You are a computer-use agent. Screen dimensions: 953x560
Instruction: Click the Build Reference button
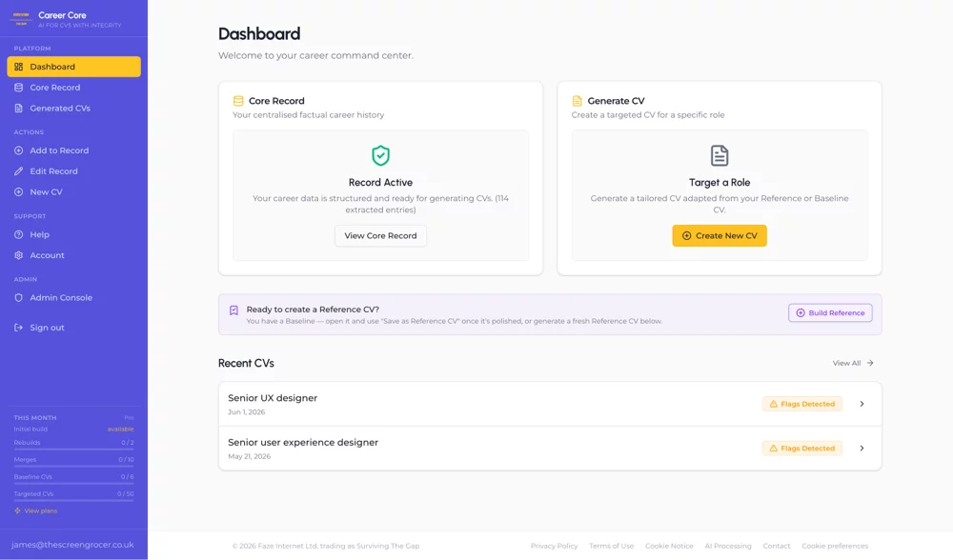[x=830, y=312]
